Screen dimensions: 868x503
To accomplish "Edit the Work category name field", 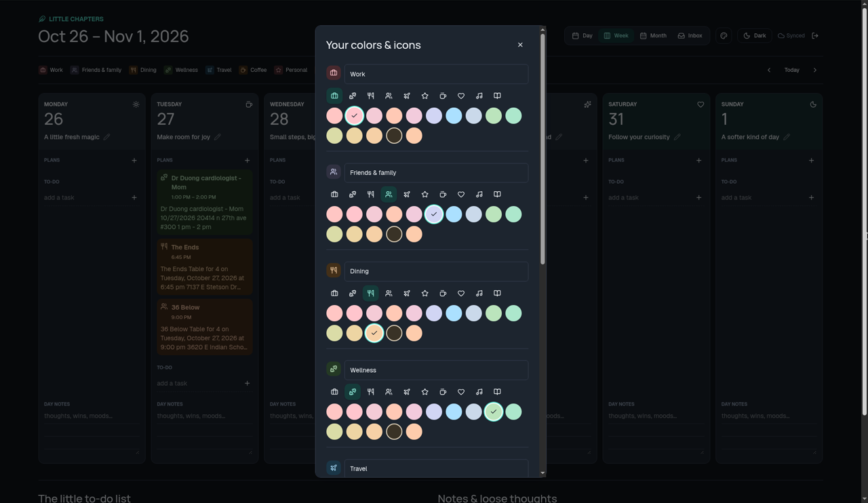I will pos(436,74).
